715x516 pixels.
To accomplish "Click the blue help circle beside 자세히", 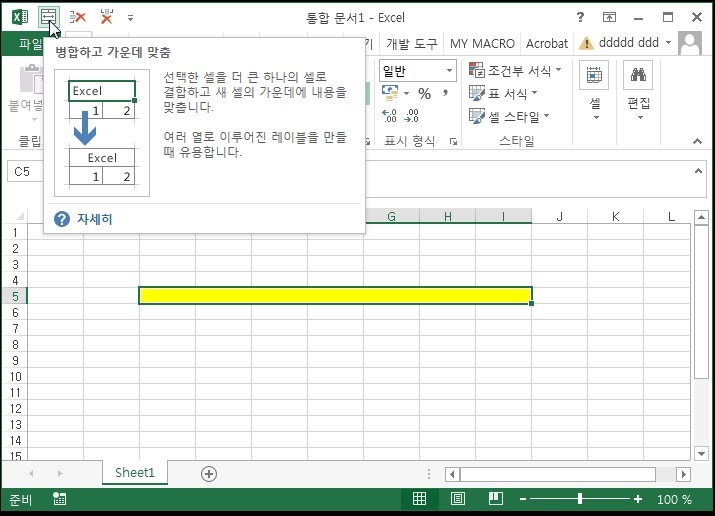I will coord(62,219).
